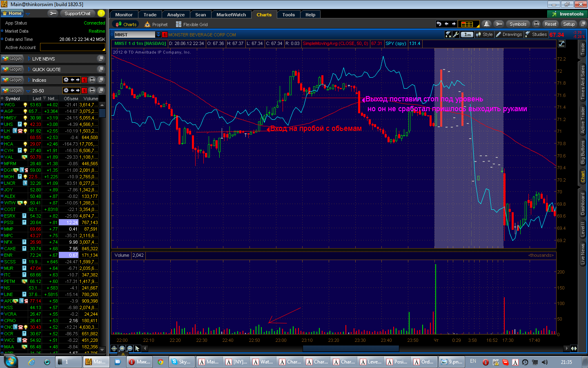Open the Setup menu
The image size is (588, 368).
569,24
